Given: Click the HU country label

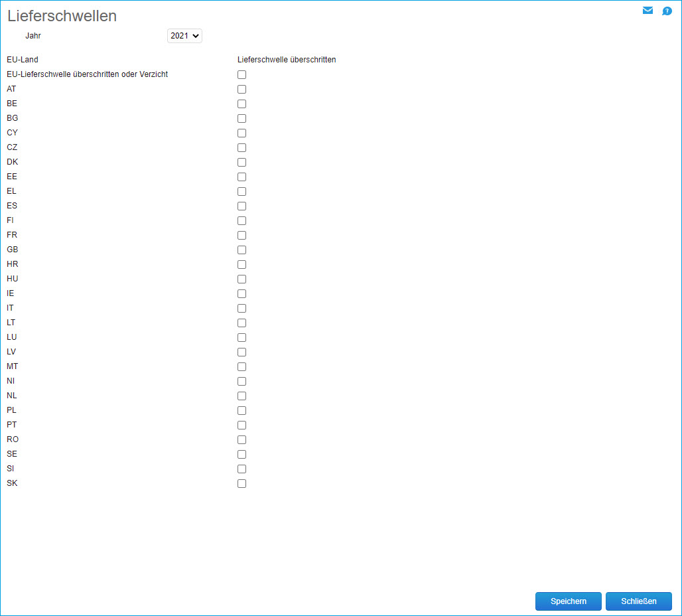Looking at the screenshot, I should 12,279.
